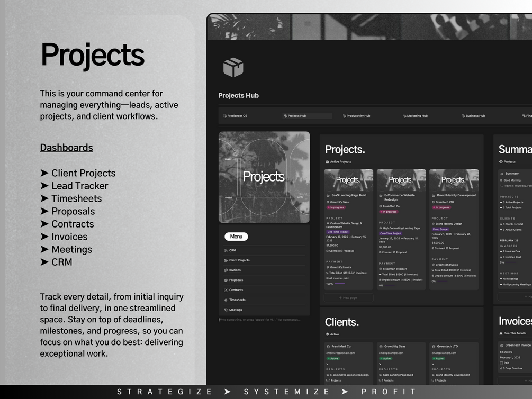This screenshot has width=532, height=399.
Task: Click the 0% progress bar on Brand Identity card
Action: [443, 282]
